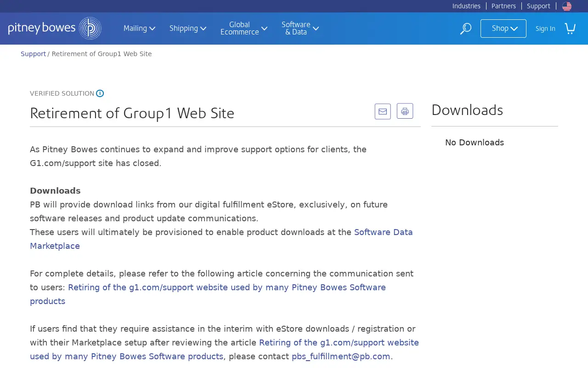This screenshot has height=368, width=588.
Task: Open the Shop dropdown button
Action: pos(503,29)
